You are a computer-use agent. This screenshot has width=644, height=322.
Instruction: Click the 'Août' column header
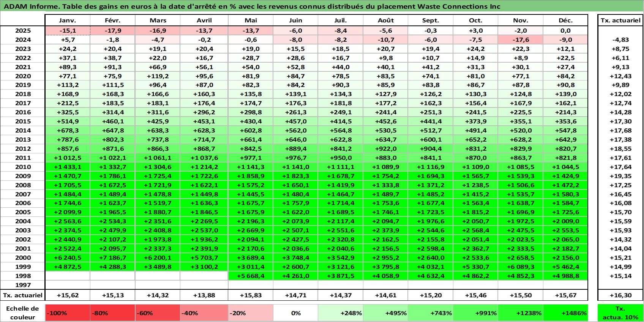pyautogui.click(x=385, y=21)
